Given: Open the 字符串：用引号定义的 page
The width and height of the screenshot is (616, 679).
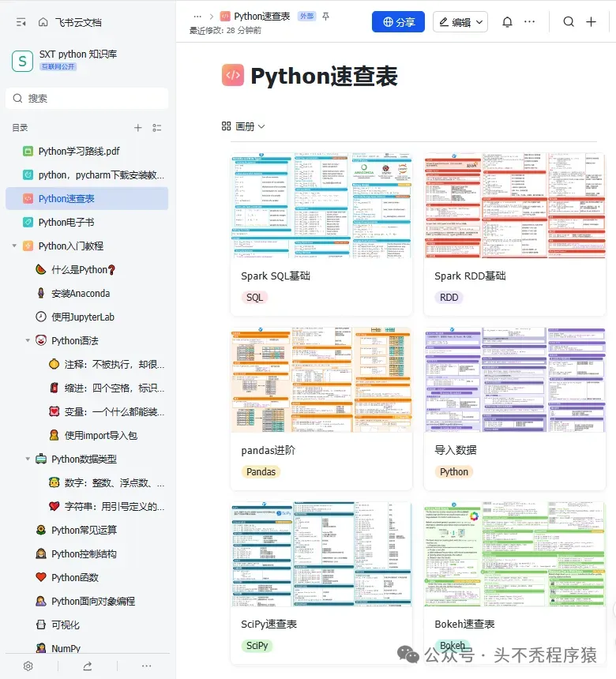Looking at the screenshot, I should [115, 506].
